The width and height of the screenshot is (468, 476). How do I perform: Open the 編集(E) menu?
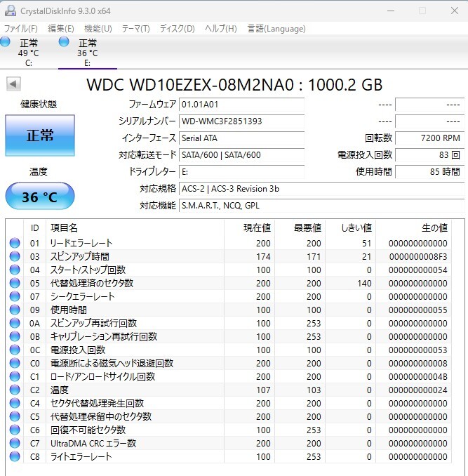pyautogui.click(x=60, y=29)
